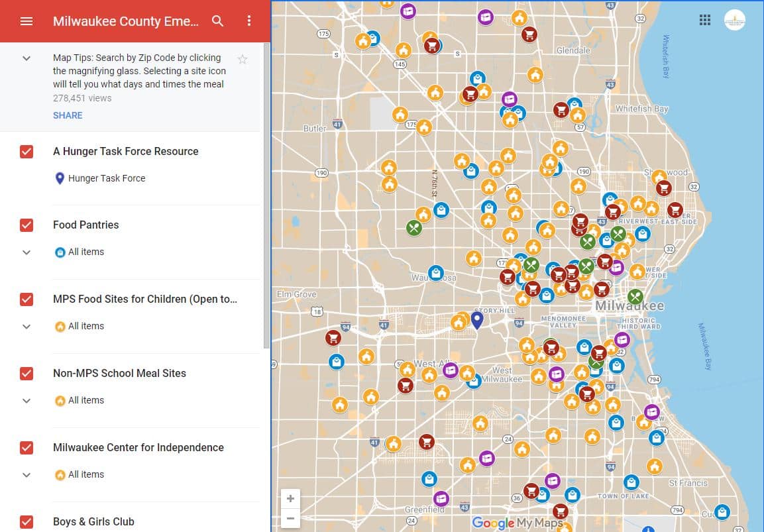This screenshot has width=764, height=532.
Task: Hide the Non-MPS School Meal Sites layer
Action: point(27,373)
